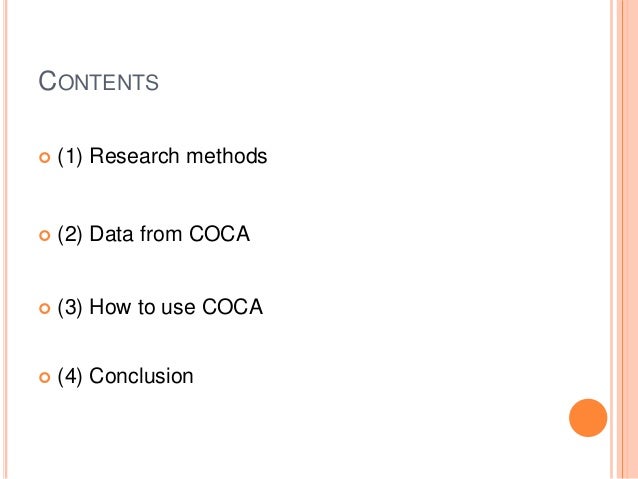Select the Contents slide title
The height and width of the screenshot is (479, 638).
[98, 82]
